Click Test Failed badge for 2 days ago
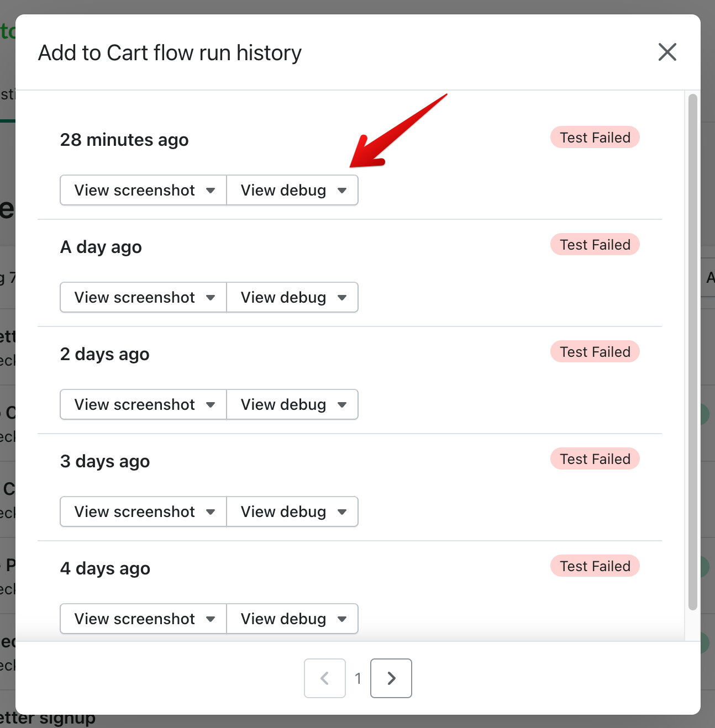This screenshot has width=715, height=728. pyautogui.click(x=595, y=352)
